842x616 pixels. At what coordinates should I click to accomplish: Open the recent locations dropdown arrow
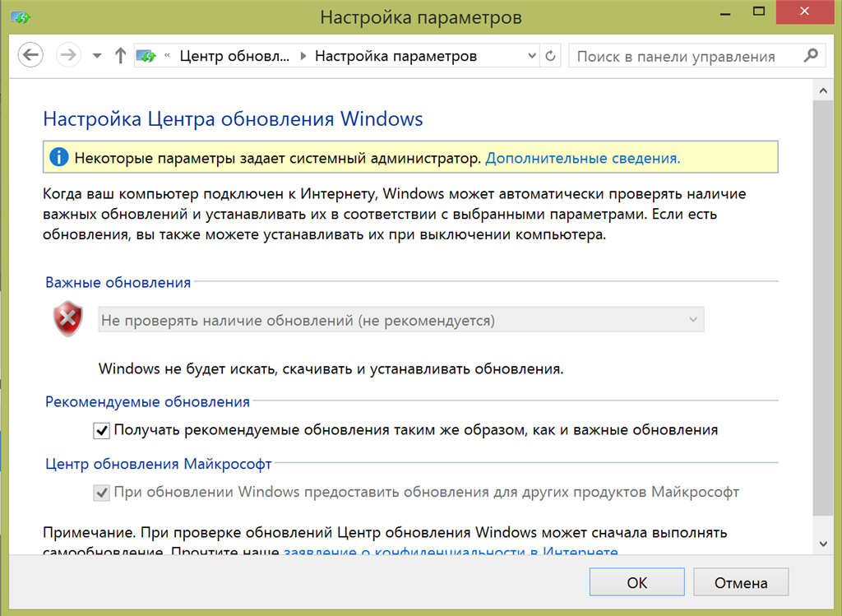tap(97, 55)
